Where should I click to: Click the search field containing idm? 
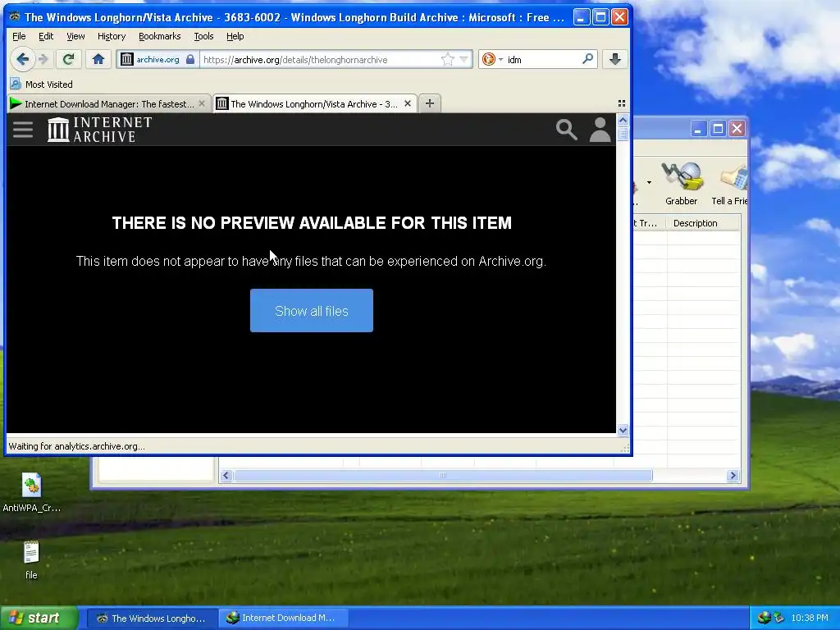tap(542, 59)
